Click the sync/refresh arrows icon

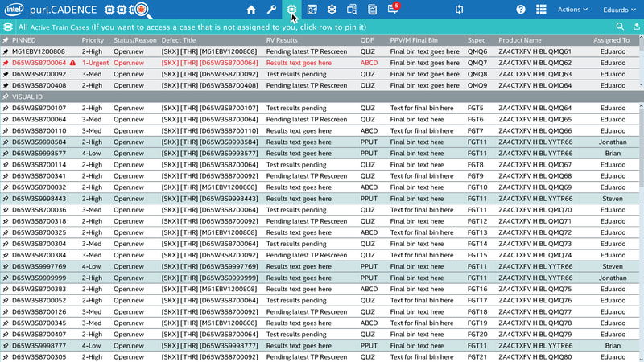coord(459,10)
